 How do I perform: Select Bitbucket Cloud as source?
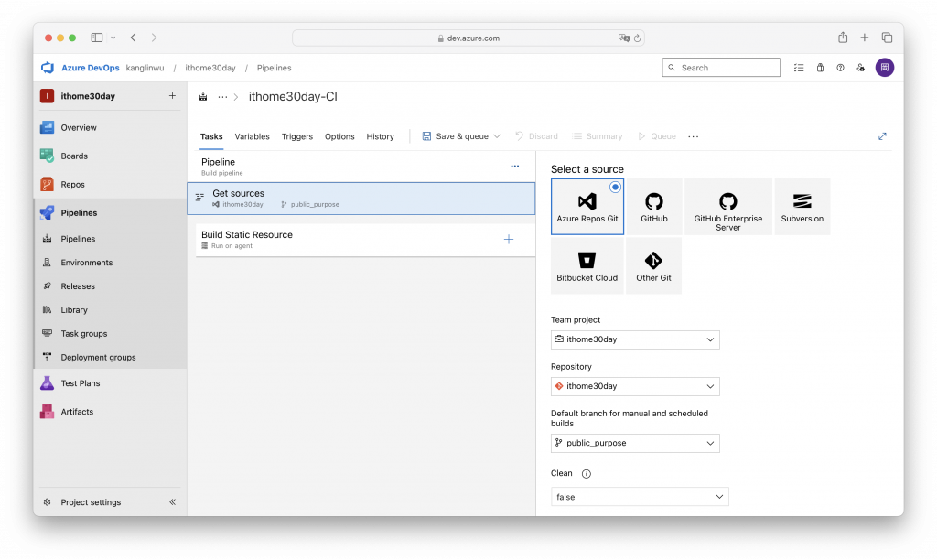click(x=587, y=266)
